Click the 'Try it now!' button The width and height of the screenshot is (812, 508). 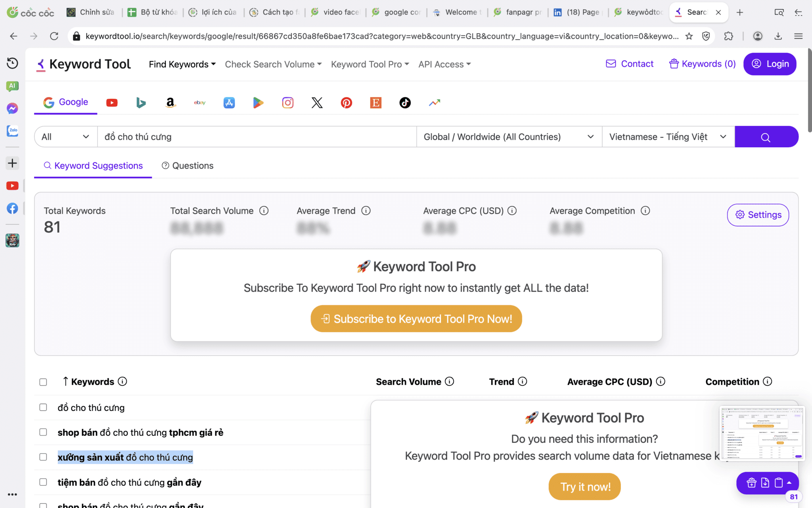pos(585,487)
